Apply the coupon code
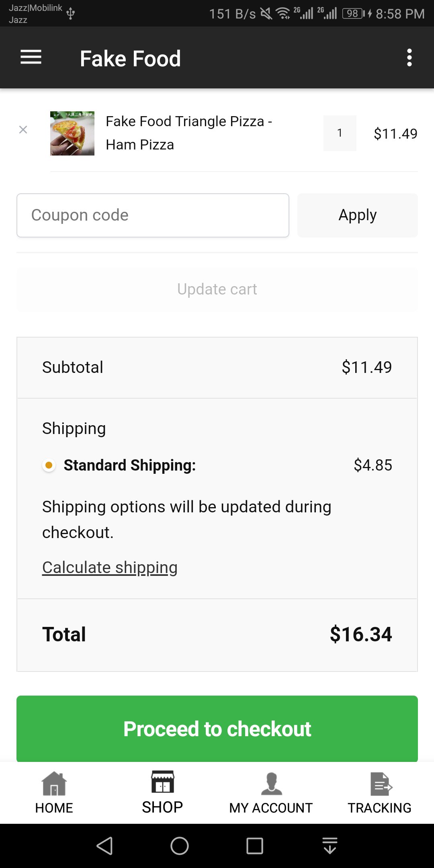 click(x=357, y=215)
